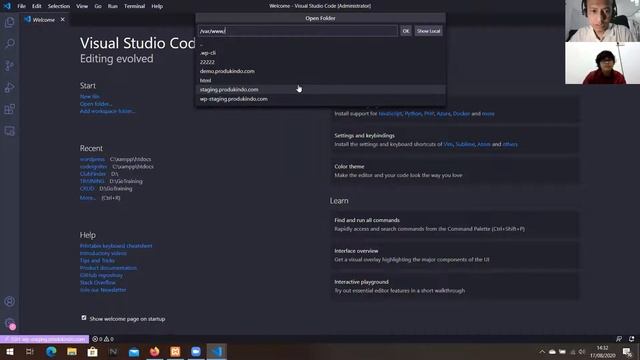Open GitHub repository link

tap(101, 276)
